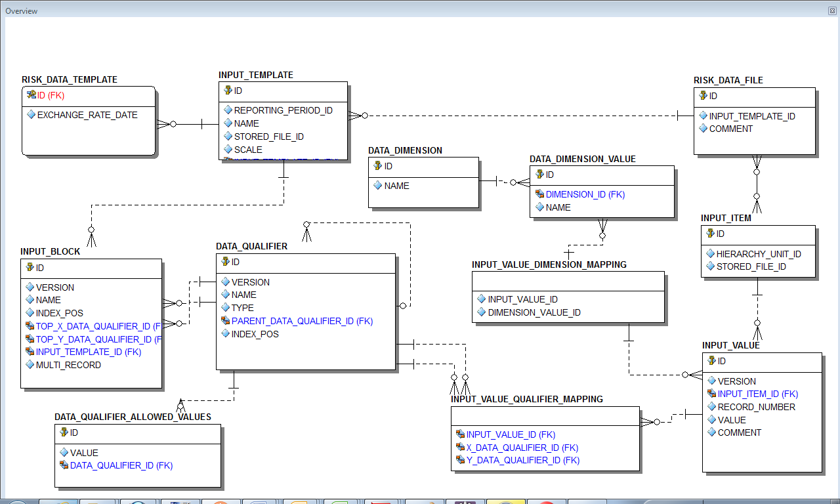Click the foreign key icon beside DATA_QUALIFIER_ID (FK)

coord(64,465)
